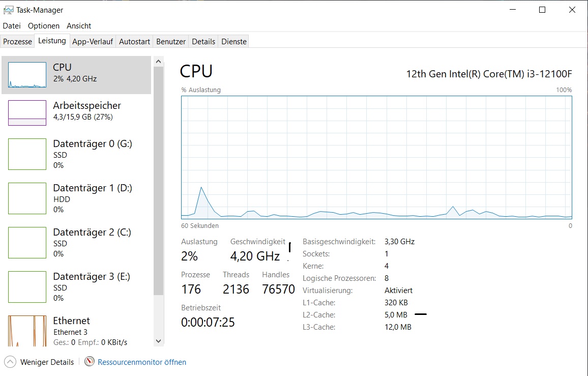
Task: Select the Datenträger 2 (C:) graph icon
Action: tap(27, 242)
